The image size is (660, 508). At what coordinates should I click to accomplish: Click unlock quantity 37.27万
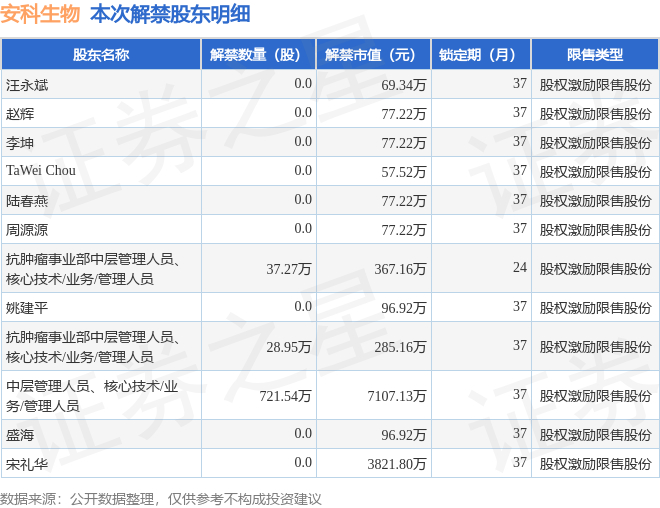[x=289, y=269]
